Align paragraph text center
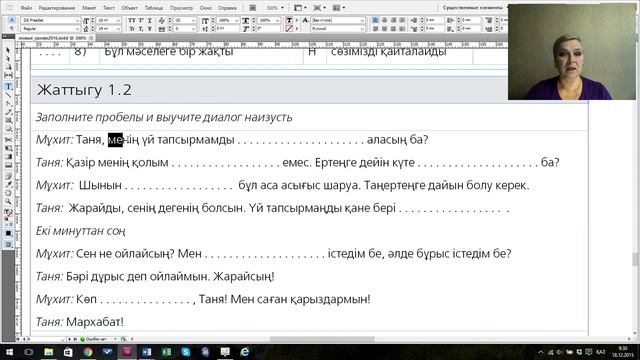The width and height of the screenshot is (640, 360). coord(384,20)
